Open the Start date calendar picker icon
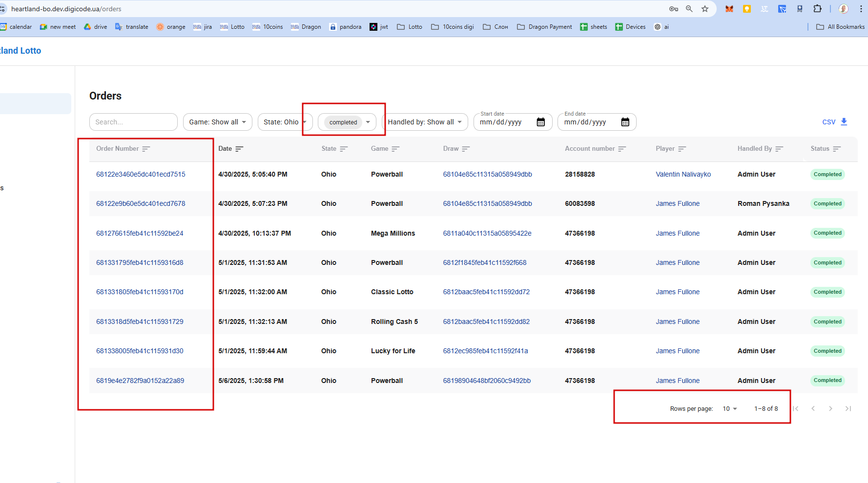Screen dimensions: 868x483 [x=540, y=122]
